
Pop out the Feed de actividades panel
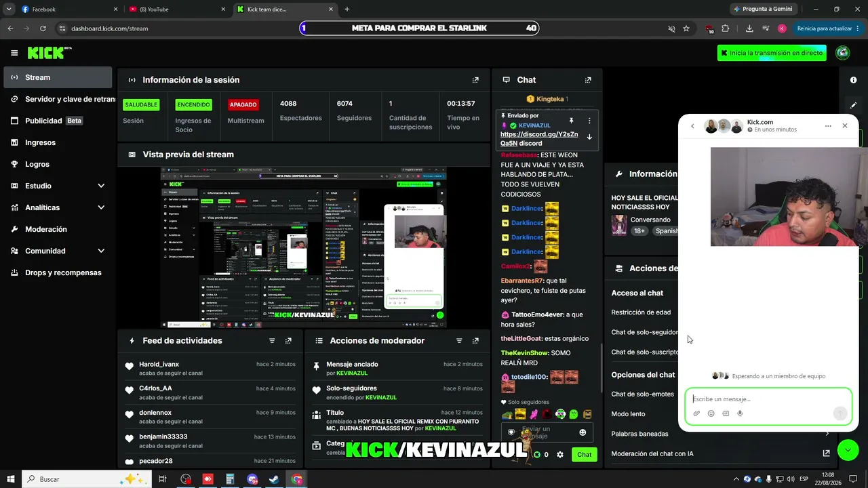(288, 341)
